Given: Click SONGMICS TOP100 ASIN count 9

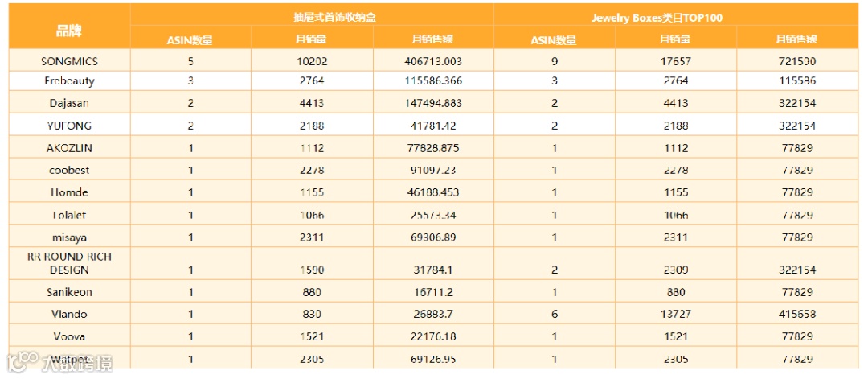Looking at the screenshot, I should [554, 61].
